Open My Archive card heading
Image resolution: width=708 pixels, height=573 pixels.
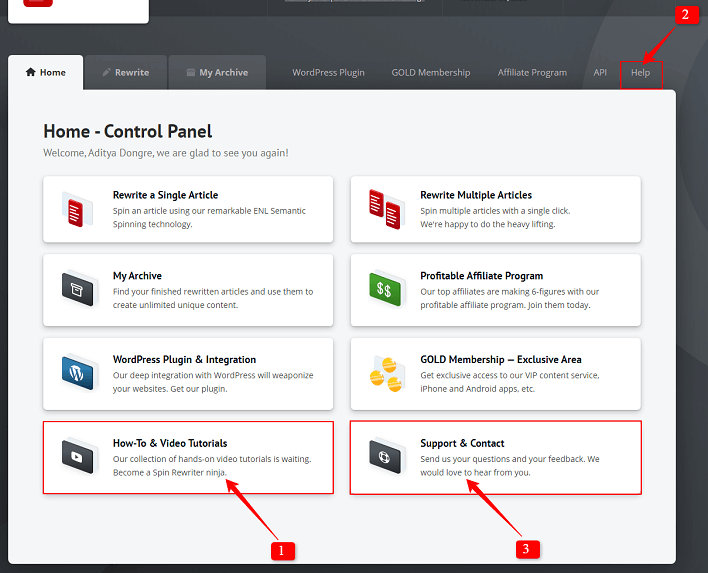pos(137,276)
